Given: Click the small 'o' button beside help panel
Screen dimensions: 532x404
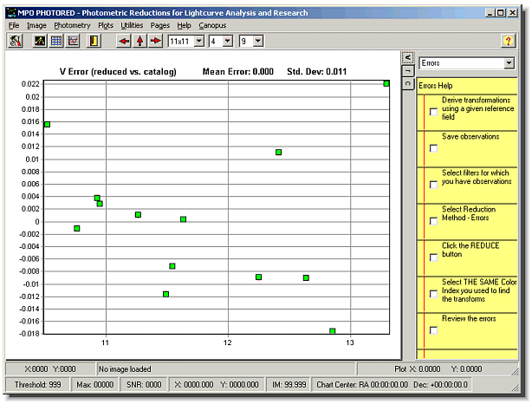Looking at the screenshot, I should (x=408, y=83).
